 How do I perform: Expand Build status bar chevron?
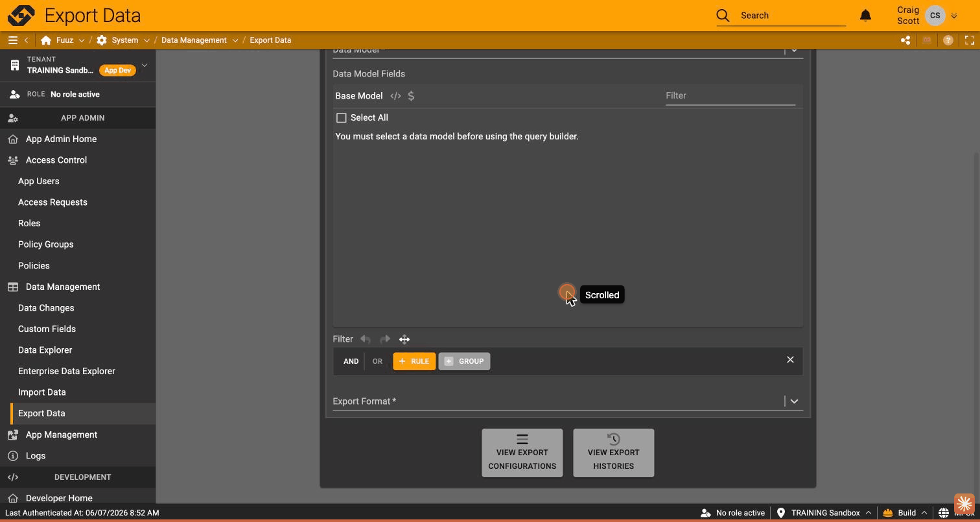coord(924,513)
